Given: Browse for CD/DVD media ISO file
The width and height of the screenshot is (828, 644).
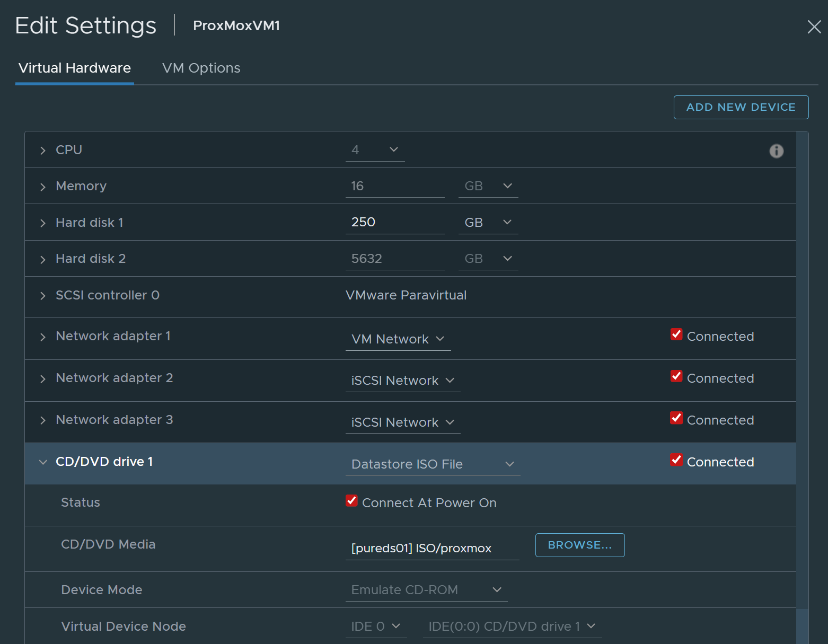Looking at the screenshot, I should pos(579,545).
